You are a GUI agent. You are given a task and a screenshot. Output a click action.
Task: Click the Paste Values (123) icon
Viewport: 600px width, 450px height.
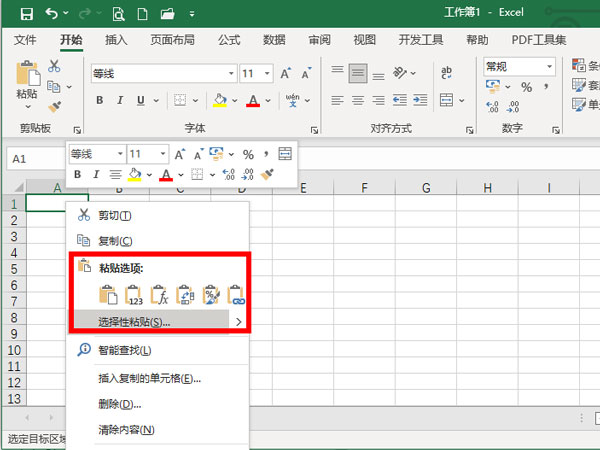(135, 295)
